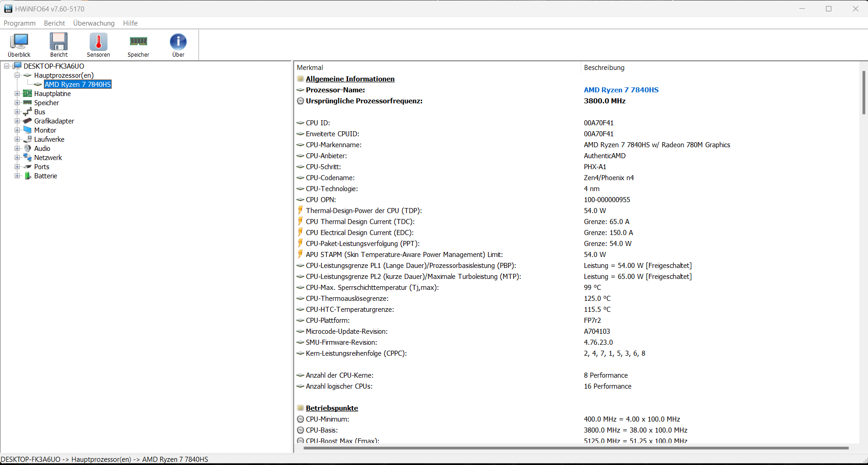Open the Programm menu

20,23
